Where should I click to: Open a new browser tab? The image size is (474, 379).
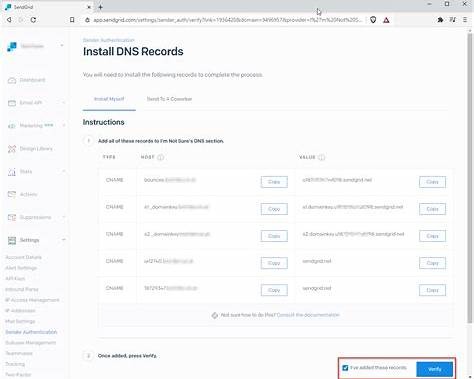(x=100, y=7)
